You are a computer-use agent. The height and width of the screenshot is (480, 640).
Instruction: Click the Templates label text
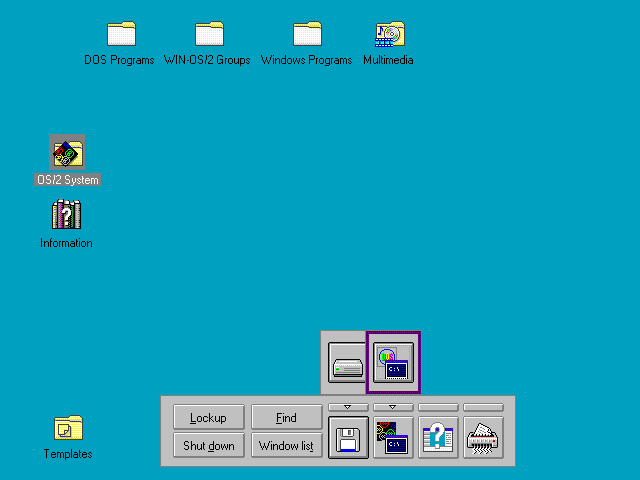[x=68, y=454]
